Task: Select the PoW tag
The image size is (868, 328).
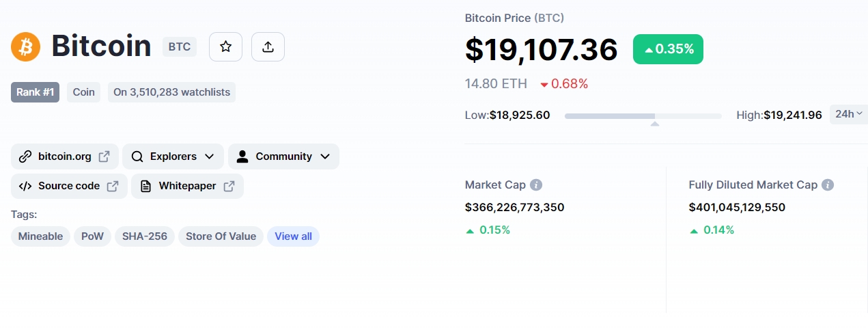Action: pos(92,236)
